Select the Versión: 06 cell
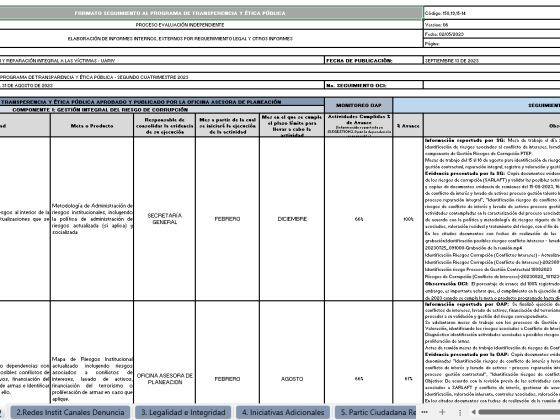560x420 pixels. pos(492,25)
